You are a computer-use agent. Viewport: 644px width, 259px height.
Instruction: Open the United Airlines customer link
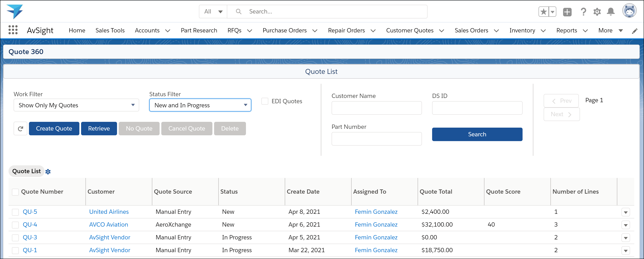(x=109, y=212)
